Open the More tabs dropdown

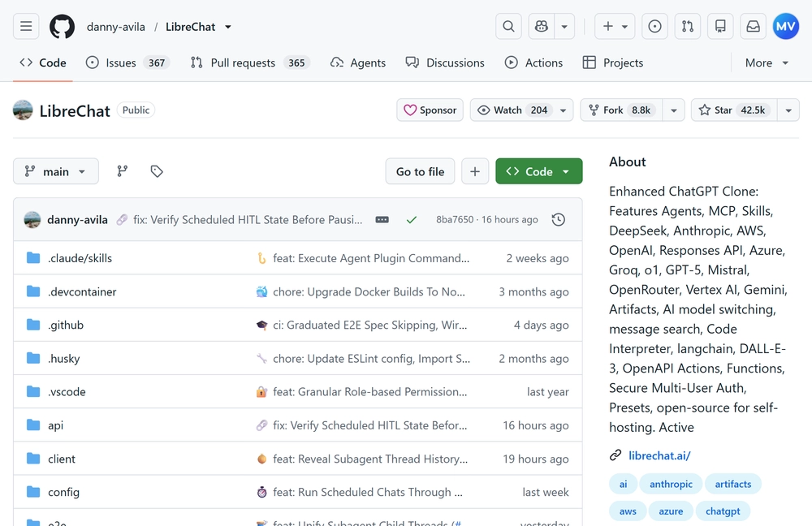tap(767, 63)
